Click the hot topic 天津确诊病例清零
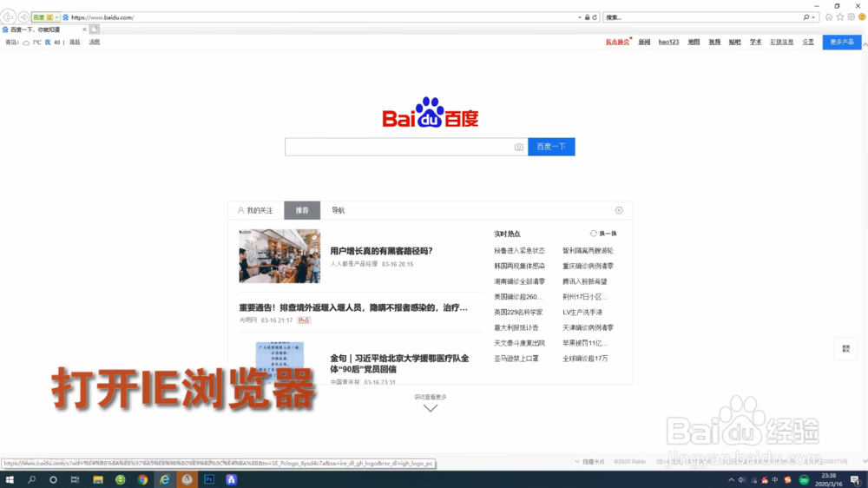868x488 pixels. [588, 328]
